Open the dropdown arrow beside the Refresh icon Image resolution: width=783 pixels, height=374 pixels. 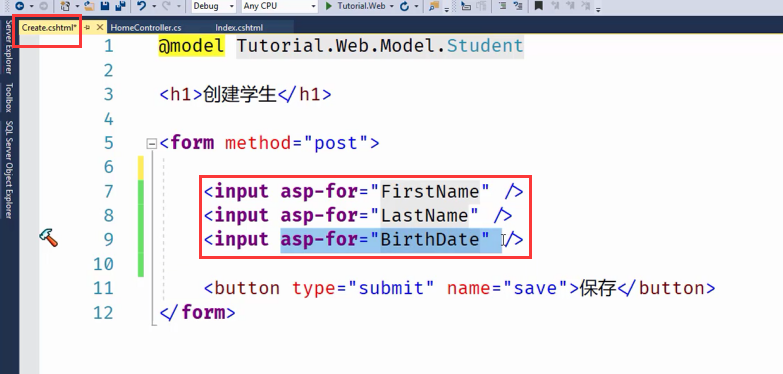pyautogui.click(x=416, y=6)
